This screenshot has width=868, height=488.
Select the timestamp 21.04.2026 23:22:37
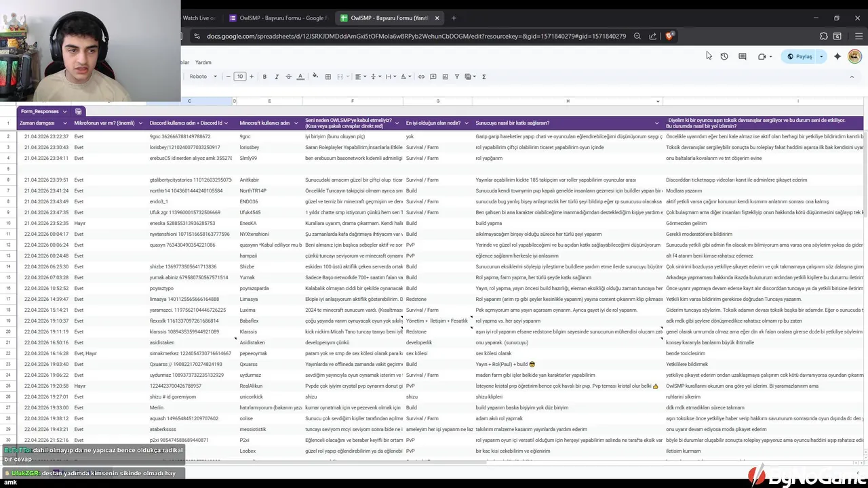pos(45,136)
